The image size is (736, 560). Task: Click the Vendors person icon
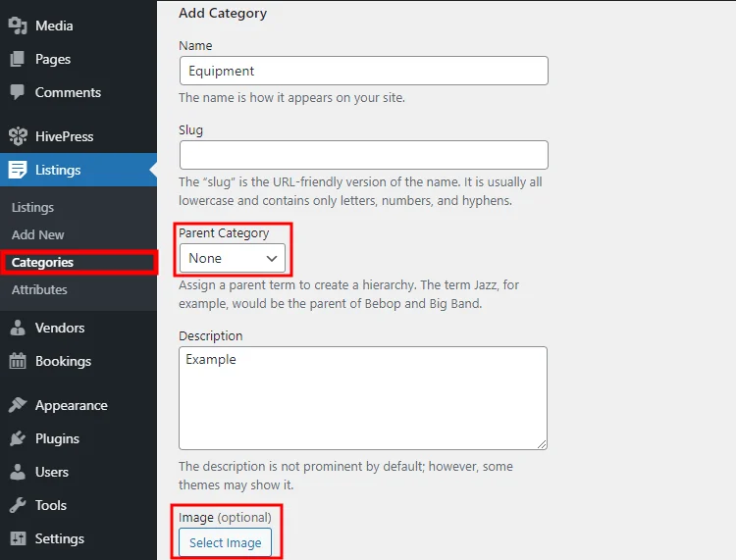coord(18,328)
